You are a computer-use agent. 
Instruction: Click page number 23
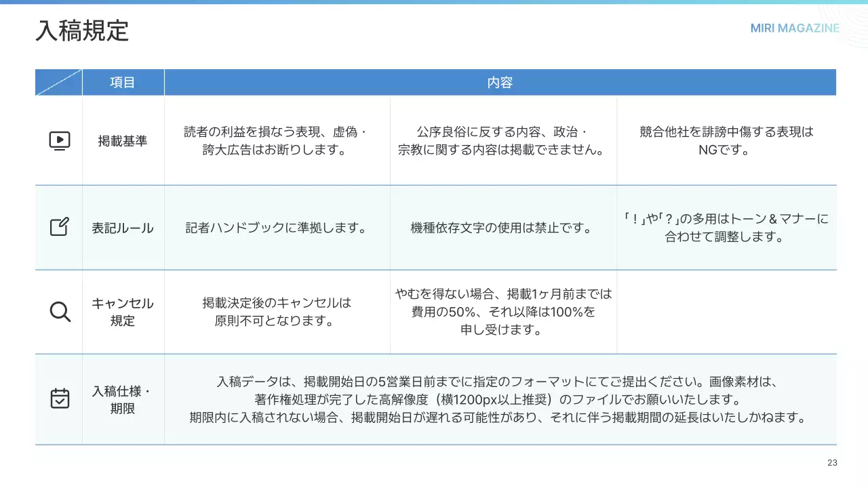832,463
